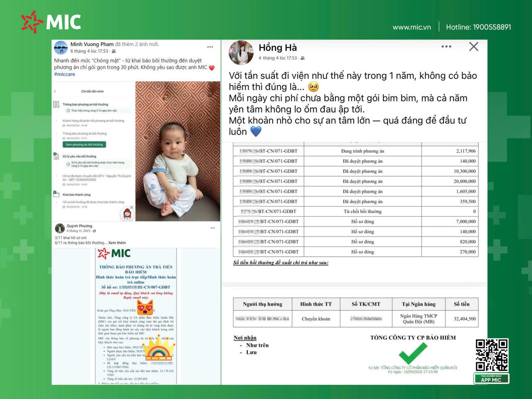This screenshot has height=399, width=532.
Task: Dismiss the chatbot popup with its X
Action: coord(132,207)
